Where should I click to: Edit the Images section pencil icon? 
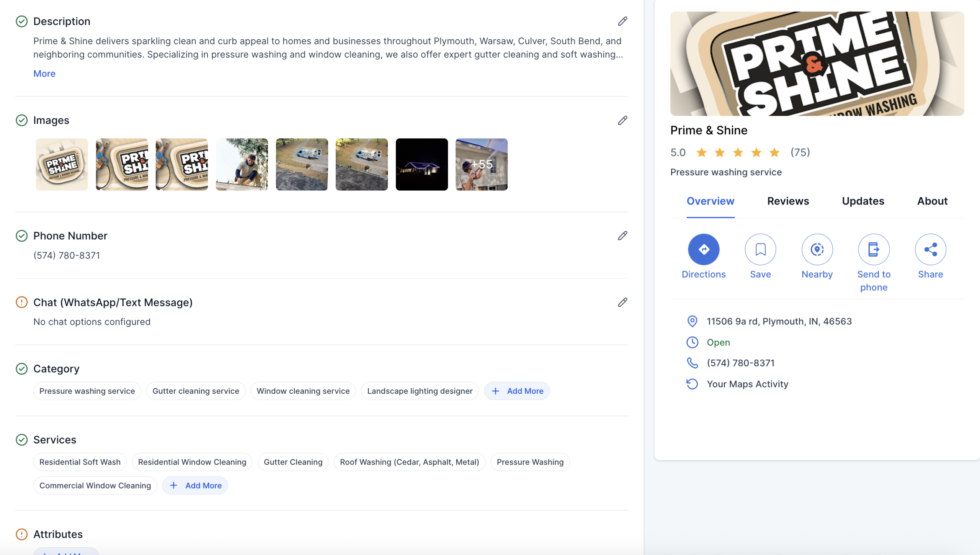click(622, 120)
